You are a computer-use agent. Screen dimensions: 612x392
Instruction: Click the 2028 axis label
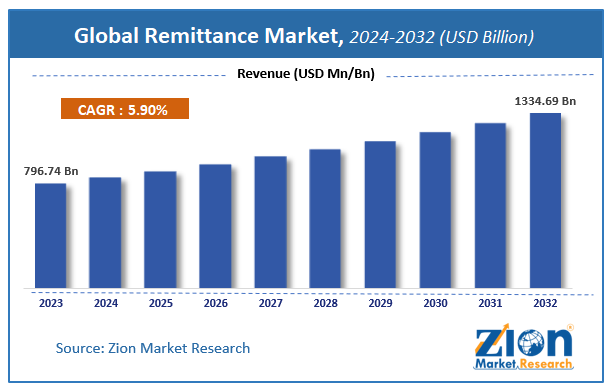(x=326, y=303)
